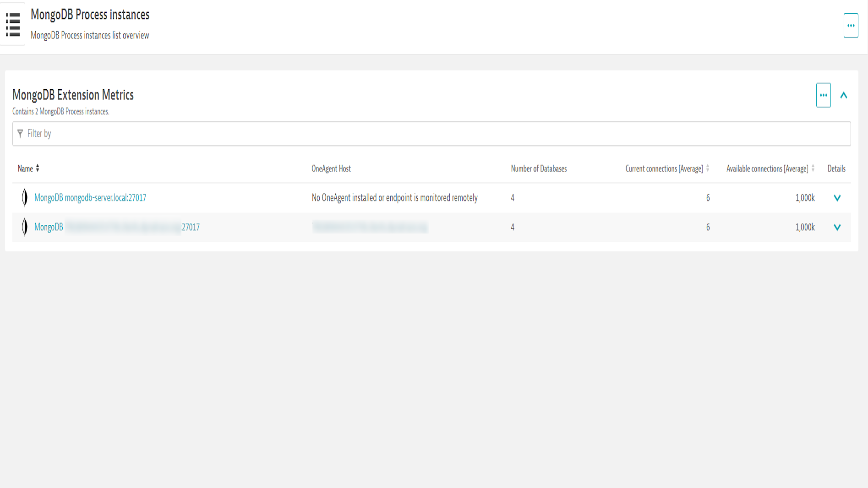Click 'MongoDB Process instances list overview' subtitle
This screenshot has width=868, height=488.
click(x=90, y=35)
